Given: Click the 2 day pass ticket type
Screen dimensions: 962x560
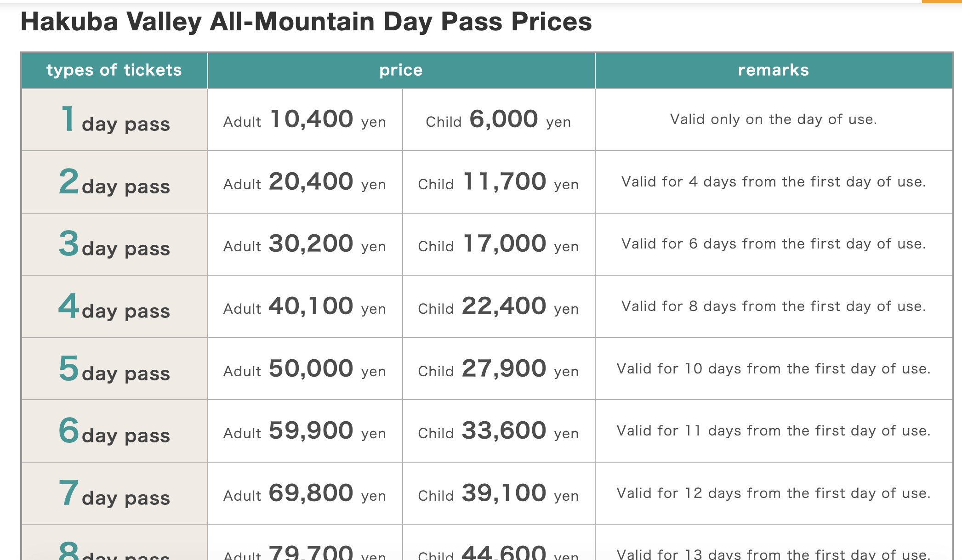Looking at the screenshot, I should 114,182.
